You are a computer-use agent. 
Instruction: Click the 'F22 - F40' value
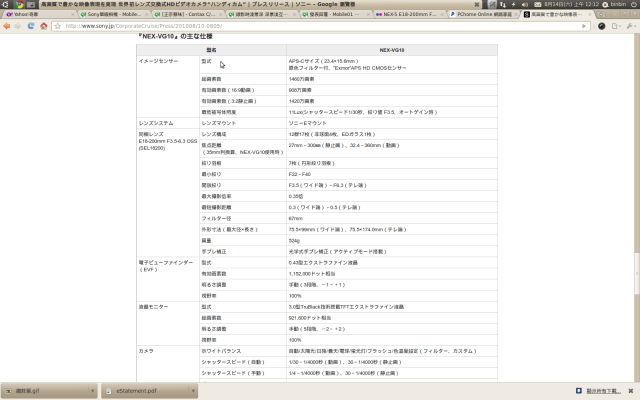[300, 174]
